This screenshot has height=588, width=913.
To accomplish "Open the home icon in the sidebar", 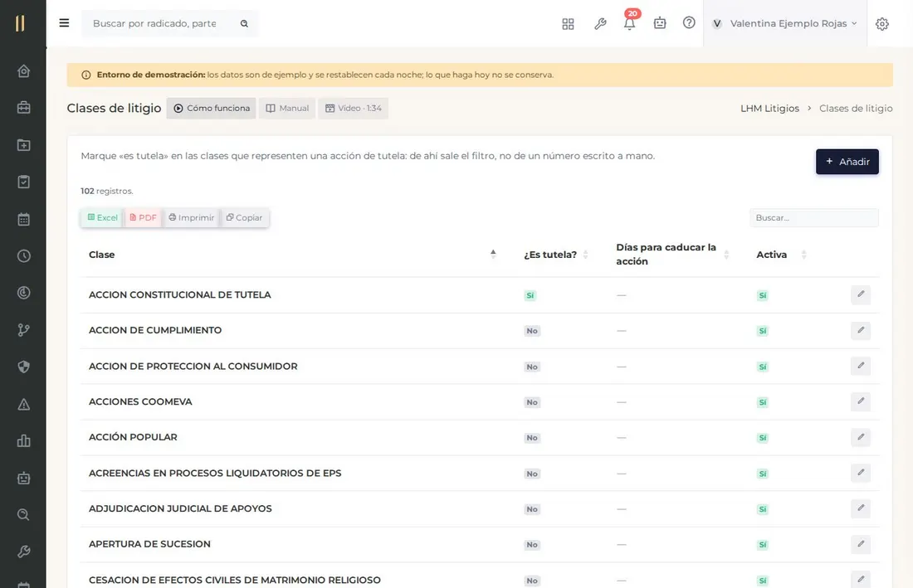I will tap(23, 71).
